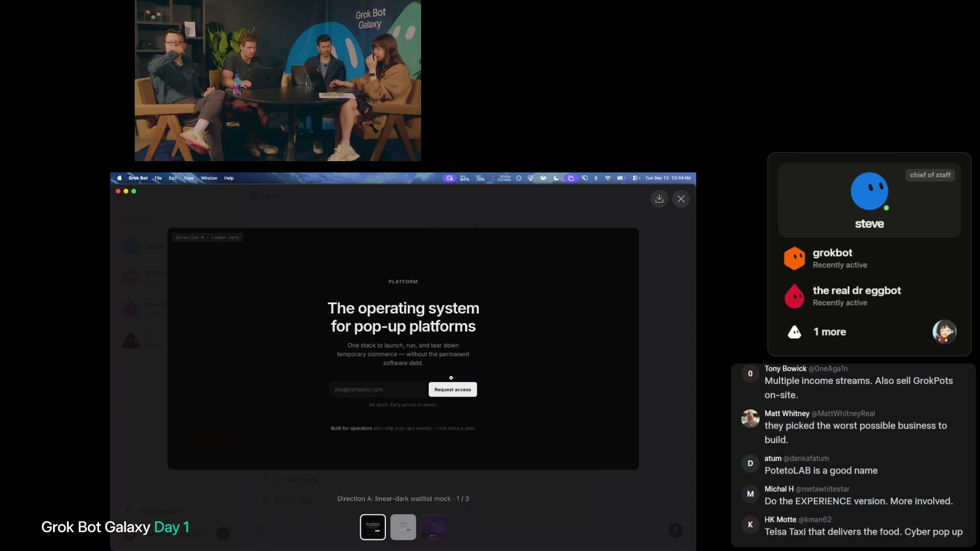The image size is (980, 551).
Task: Open the Edit menu
Action: (173, 178)
